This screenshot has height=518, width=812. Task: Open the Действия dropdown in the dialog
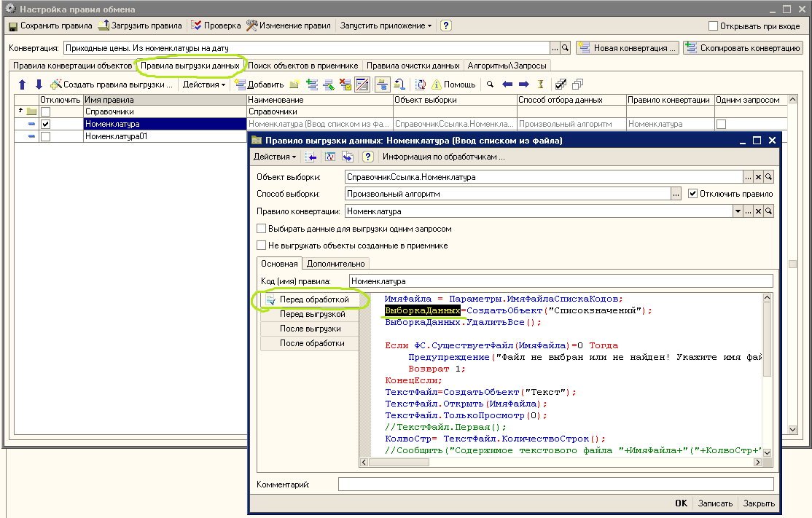[x=275, y=157]
